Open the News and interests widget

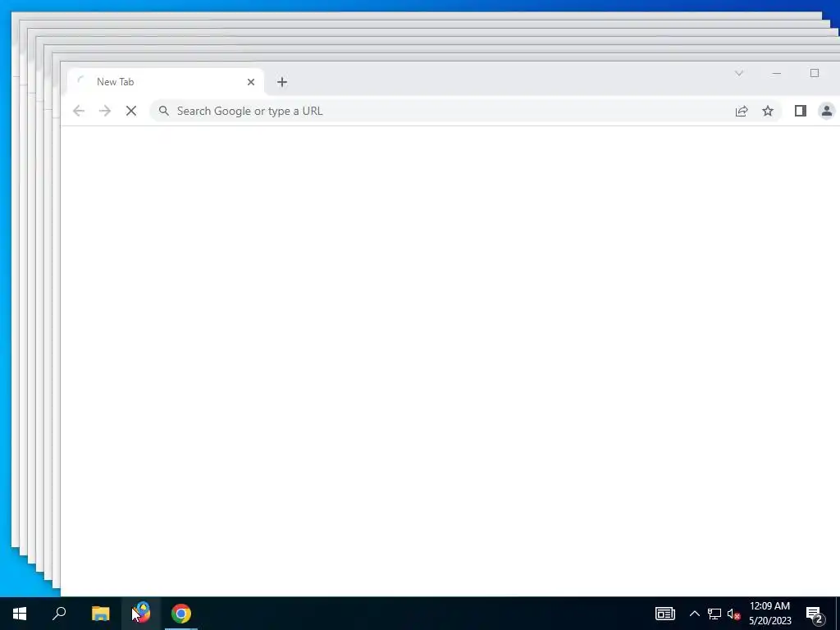[x=664, y=614]
